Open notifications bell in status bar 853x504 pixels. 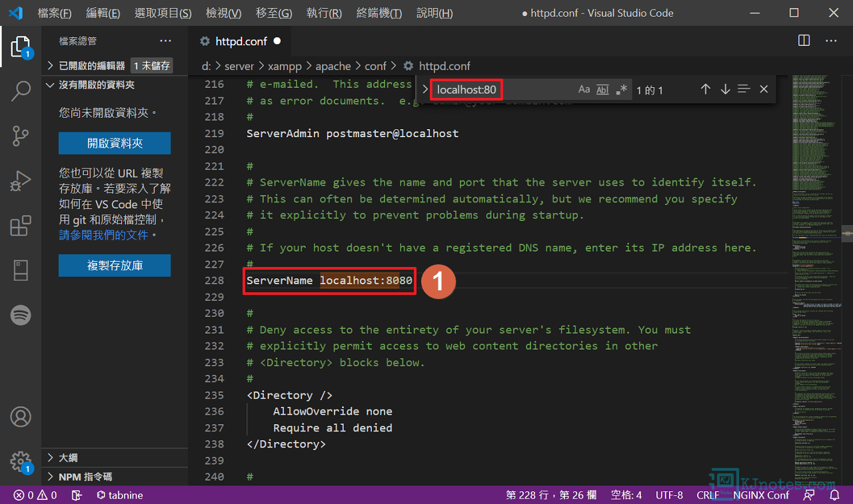[834, 495]
